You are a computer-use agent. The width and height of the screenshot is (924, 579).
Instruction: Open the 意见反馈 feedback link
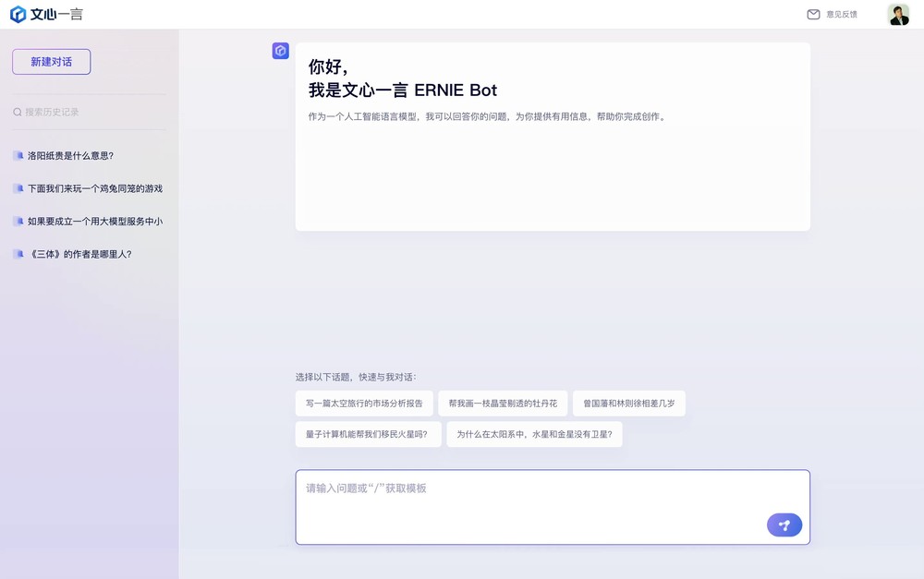842,14
